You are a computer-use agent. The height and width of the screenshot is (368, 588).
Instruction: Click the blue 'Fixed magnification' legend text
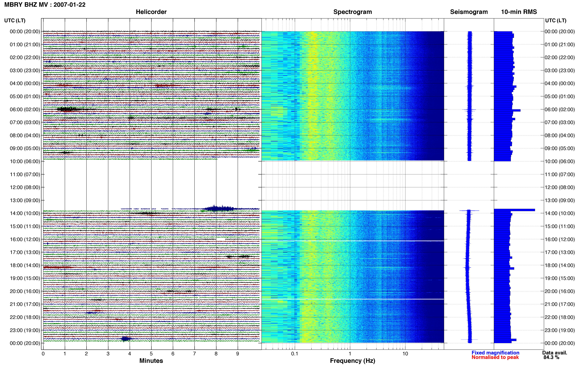click(x=495, y=353)
